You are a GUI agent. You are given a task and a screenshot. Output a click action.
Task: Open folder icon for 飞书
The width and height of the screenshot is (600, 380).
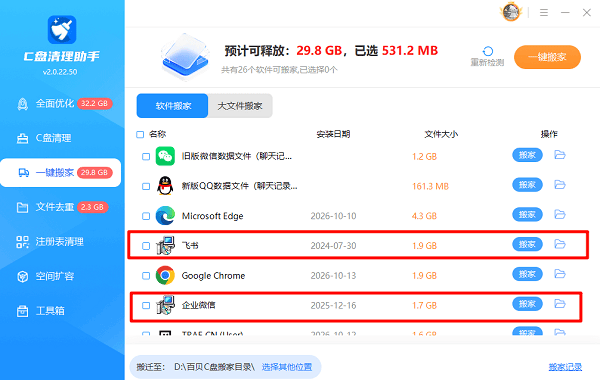click(560, 244)
